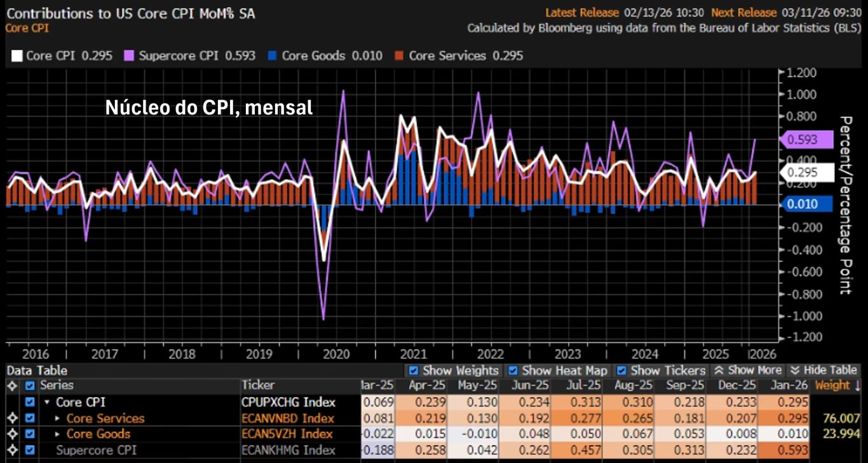
Task: Toggle the Show Heat Map checkbox
Action: click(513, 370)
